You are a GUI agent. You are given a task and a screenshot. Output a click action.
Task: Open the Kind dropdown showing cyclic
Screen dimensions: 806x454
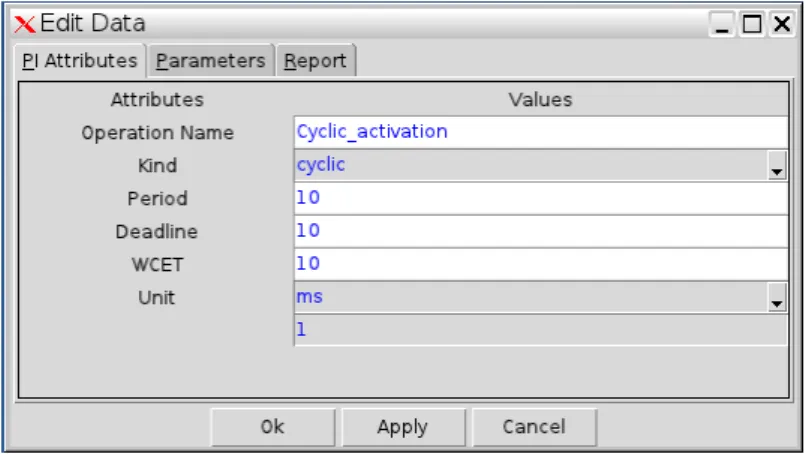click(541, 165)
